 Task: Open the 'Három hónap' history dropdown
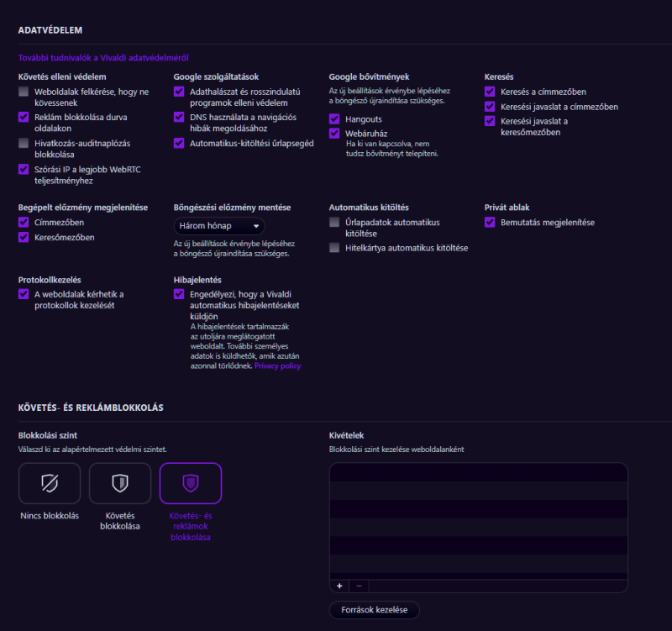click(219, 226)
